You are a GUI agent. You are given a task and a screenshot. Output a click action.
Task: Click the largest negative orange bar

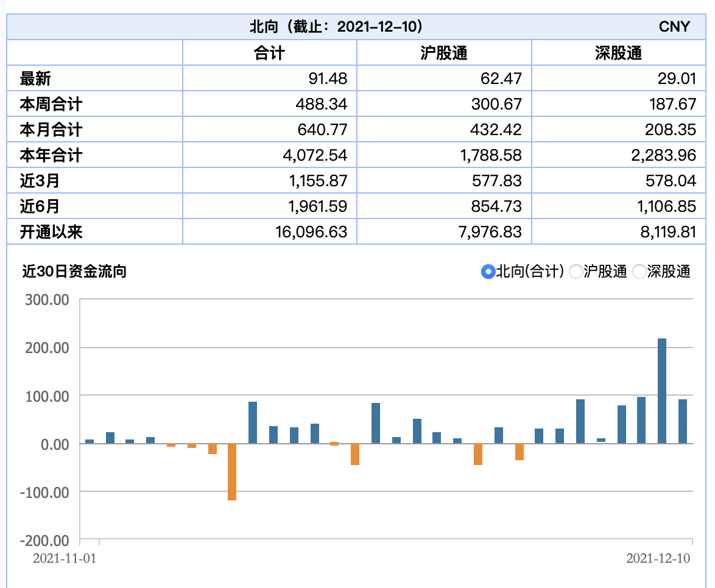pos(232,472)
